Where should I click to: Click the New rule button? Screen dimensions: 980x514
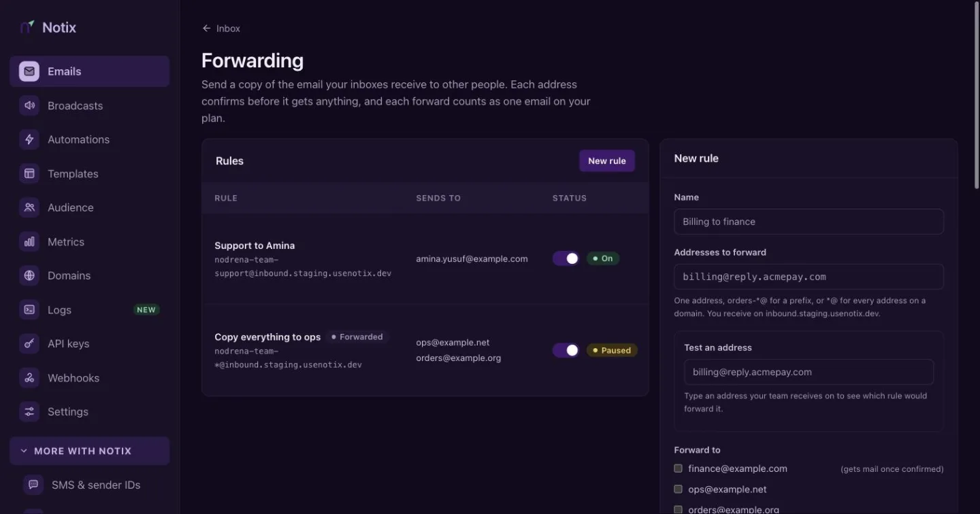point(607,161)
